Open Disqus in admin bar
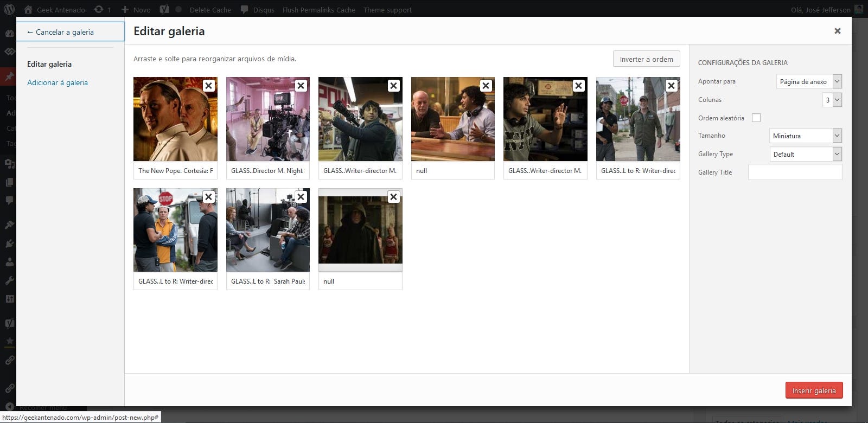 tap(258, 10)
